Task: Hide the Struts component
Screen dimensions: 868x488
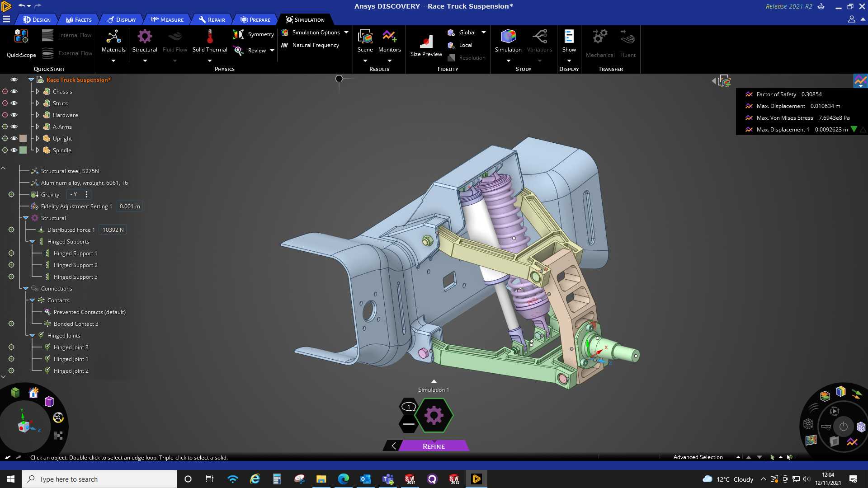Action: click(14, 103)
